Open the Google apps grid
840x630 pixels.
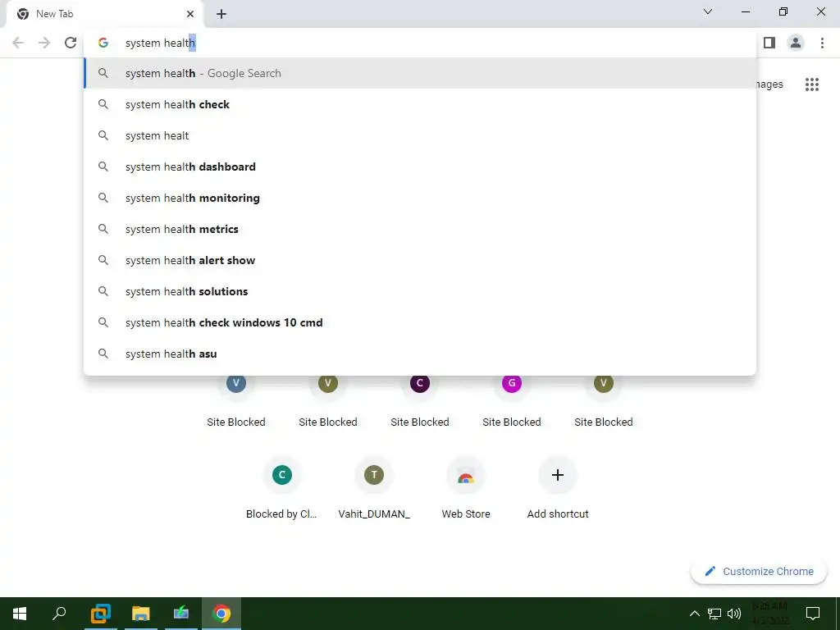click(812, 84)
